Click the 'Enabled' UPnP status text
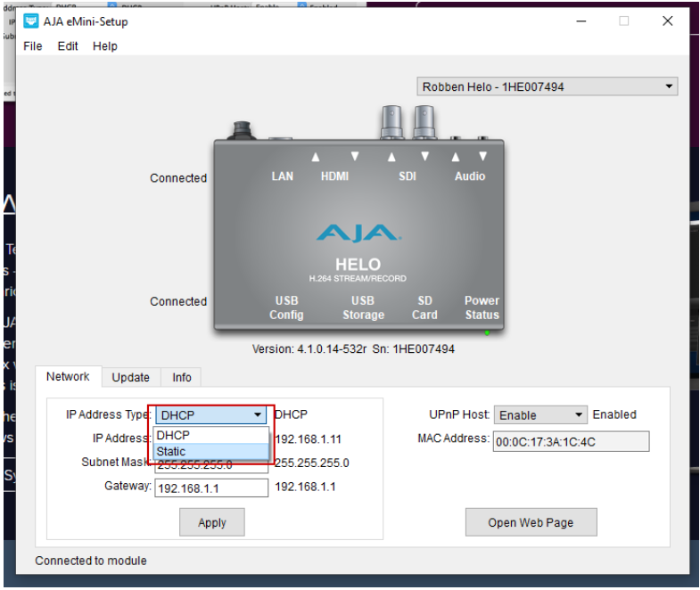 coord(614,414)
